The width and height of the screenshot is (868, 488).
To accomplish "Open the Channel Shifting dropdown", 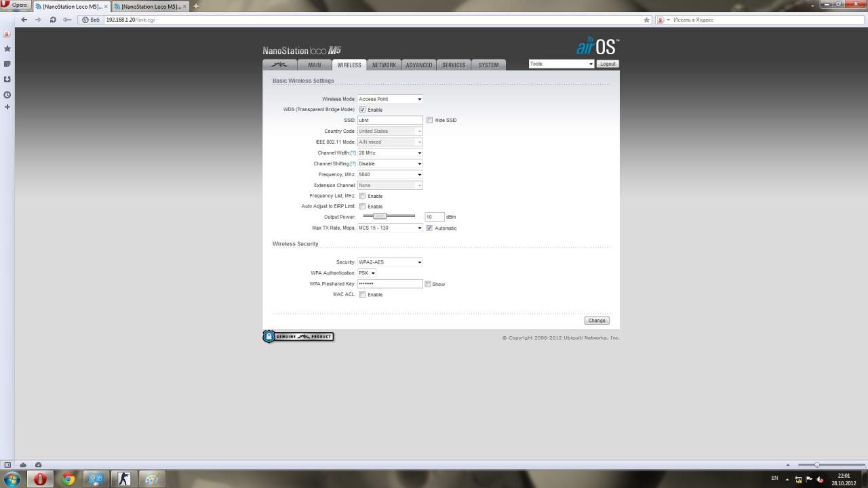I will point(390,163).
